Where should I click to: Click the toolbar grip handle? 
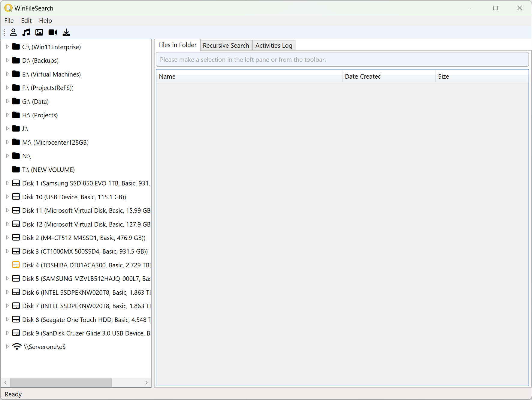pyautogui.click(x=4, y=32)
